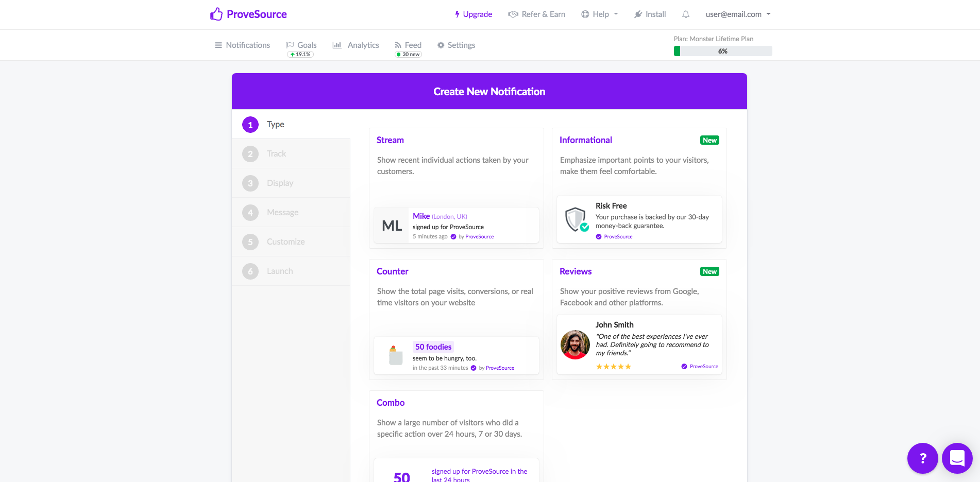Select the Launch step

pos(291,271)
